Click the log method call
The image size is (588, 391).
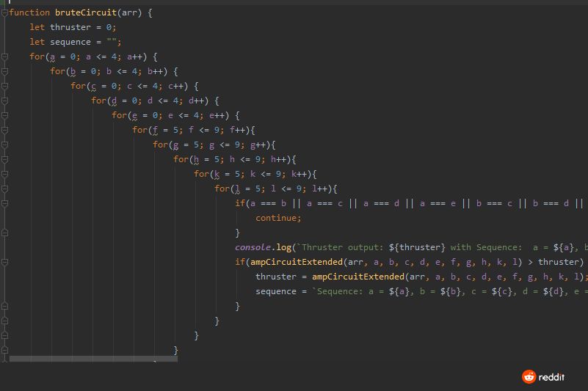[284, 247]
